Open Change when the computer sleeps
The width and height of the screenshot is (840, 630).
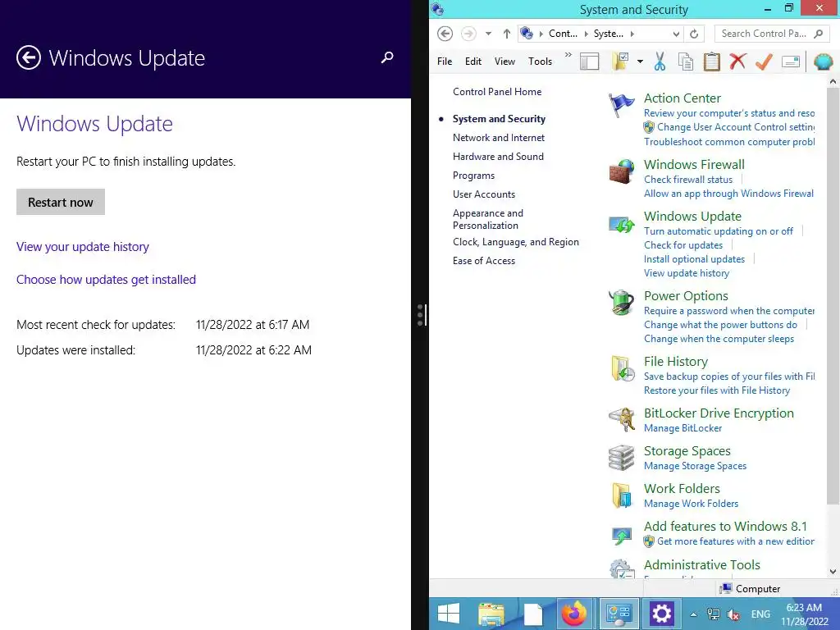point(719,339)
